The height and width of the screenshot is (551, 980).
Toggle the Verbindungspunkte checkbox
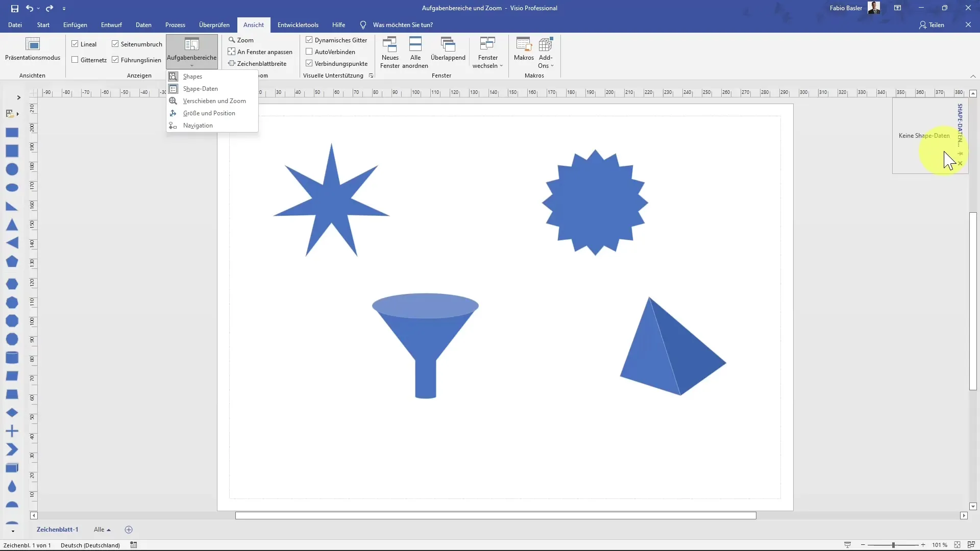(x=309, y=63)
